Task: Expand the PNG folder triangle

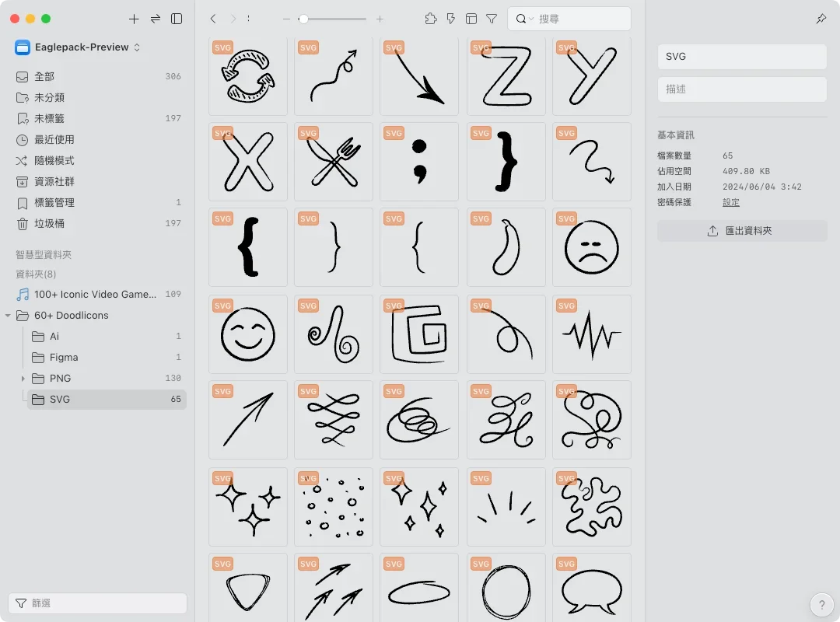Action: tap(23, 379)
